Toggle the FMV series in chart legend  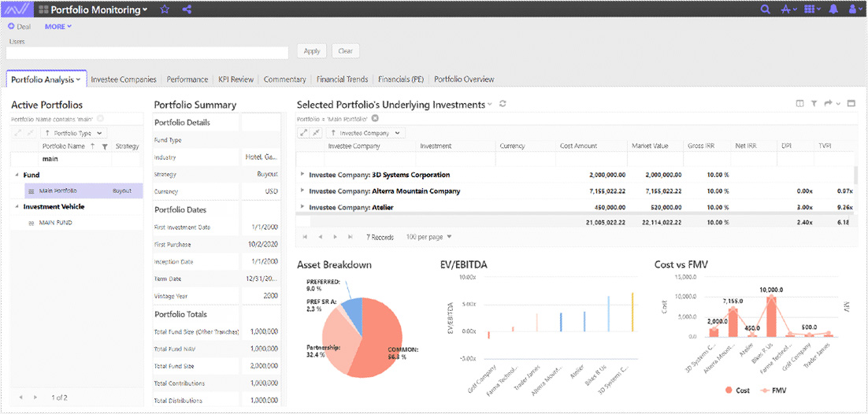[774, 390]
